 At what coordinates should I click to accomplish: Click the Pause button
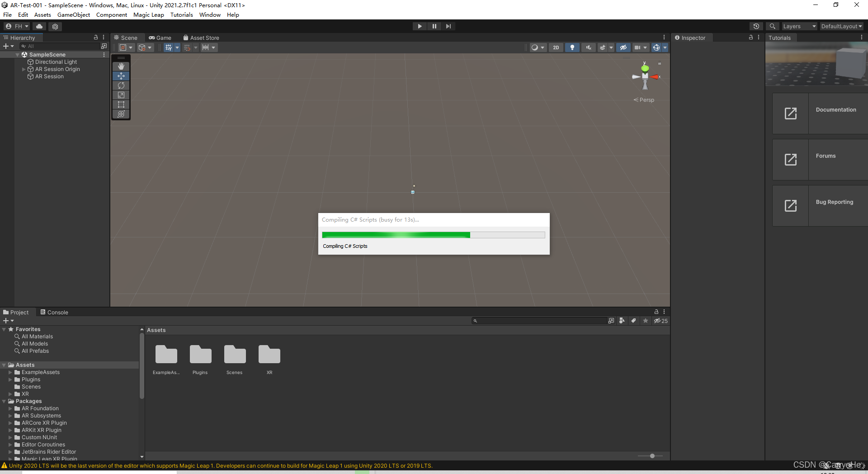pyautogui.click(x=434, y=26)
